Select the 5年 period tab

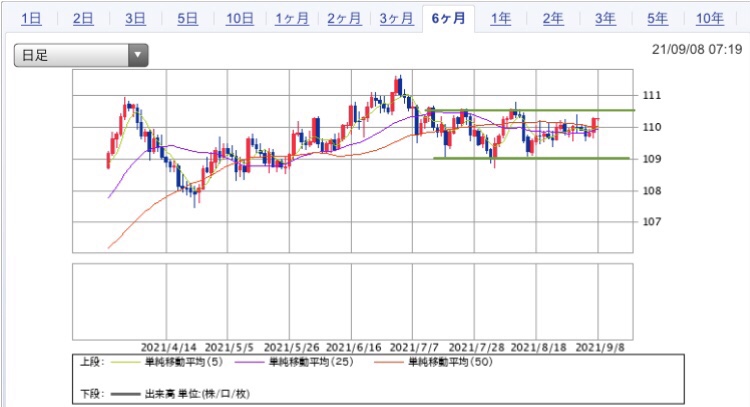(658, 19)
